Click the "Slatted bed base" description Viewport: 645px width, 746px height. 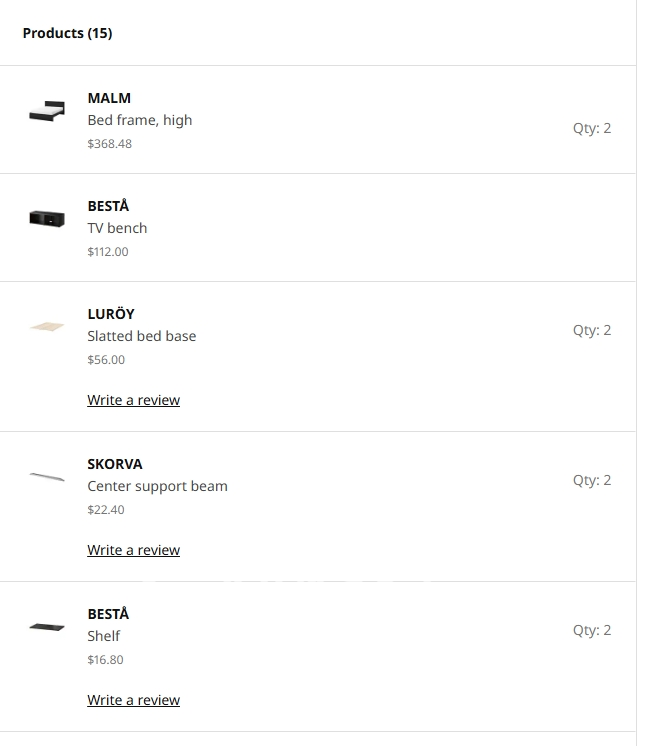[142, 336]
